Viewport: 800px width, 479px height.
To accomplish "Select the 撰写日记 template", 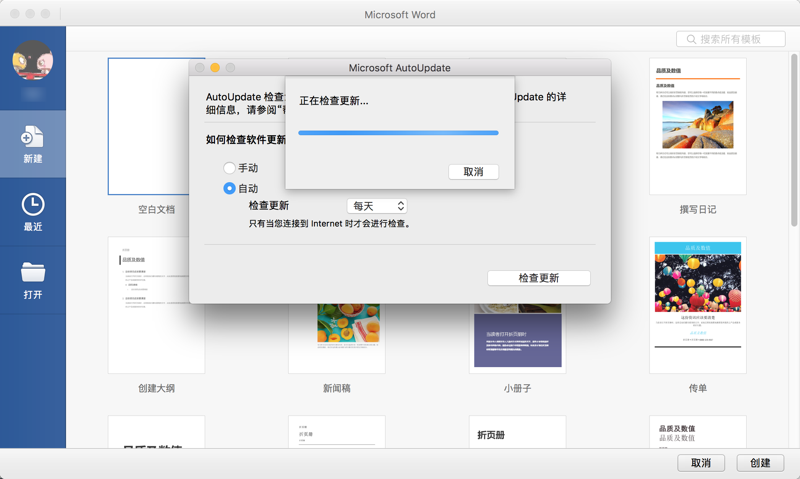I will [x=697, y=126].
